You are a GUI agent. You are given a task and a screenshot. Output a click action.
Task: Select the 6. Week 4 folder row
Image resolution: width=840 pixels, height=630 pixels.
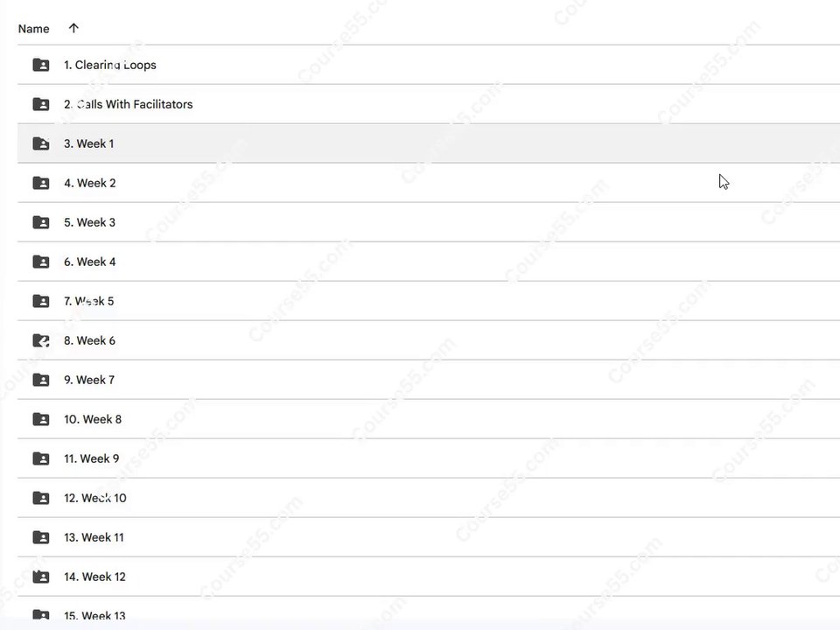429,262
